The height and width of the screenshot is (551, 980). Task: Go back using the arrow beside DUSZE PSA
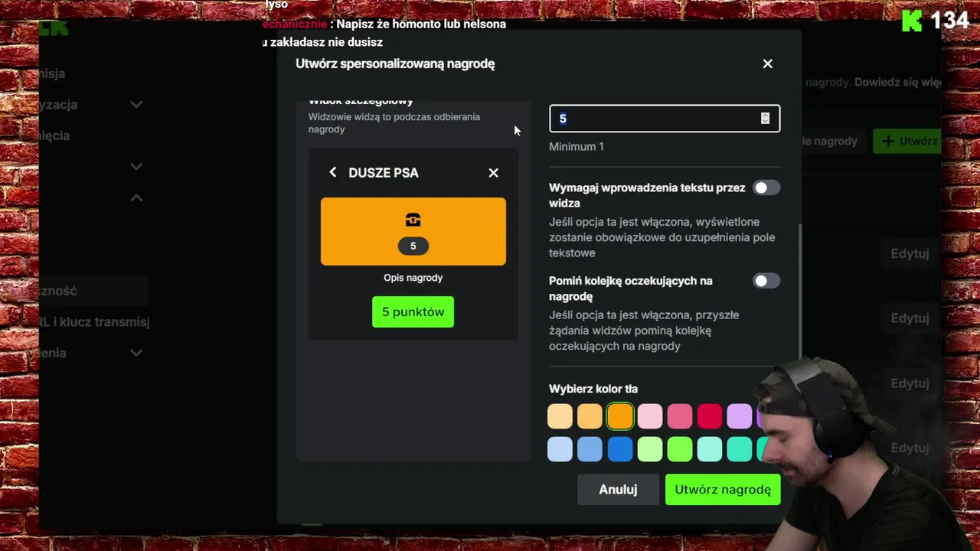pos(332,172)
